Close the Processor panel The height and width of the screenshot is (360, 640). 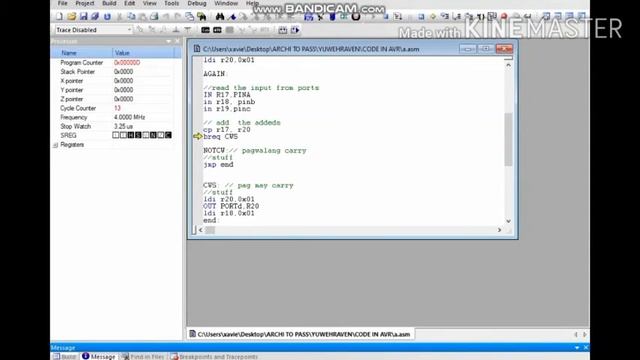click(x=177, y=42)
